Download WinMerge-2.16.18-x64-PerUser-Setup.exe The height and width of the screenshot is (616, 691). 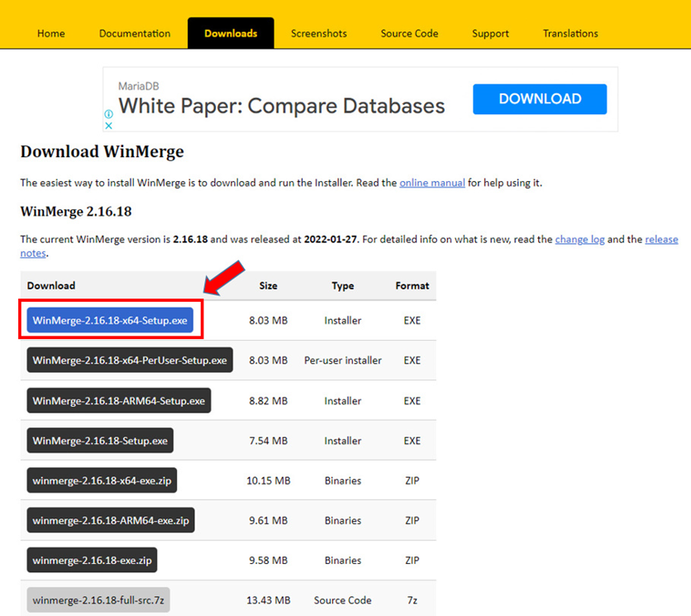(130, 361)
